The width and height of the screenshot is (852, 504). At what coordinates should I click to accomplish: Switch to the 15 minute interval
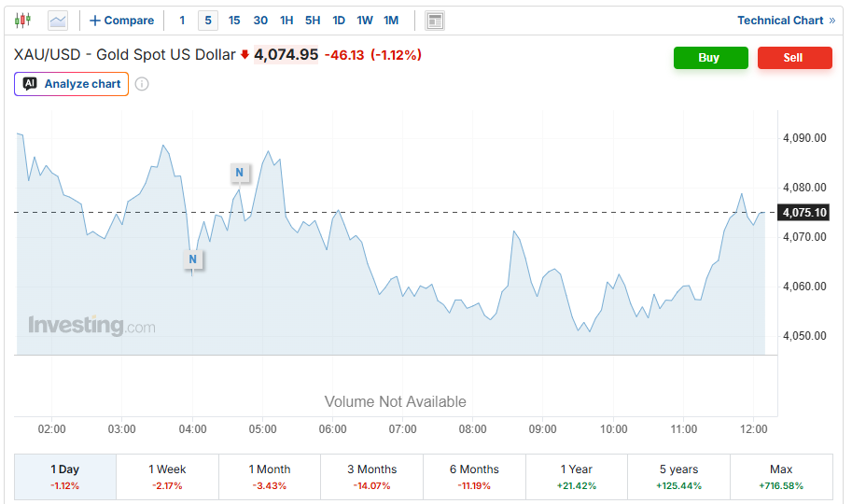tap(234, 21)
